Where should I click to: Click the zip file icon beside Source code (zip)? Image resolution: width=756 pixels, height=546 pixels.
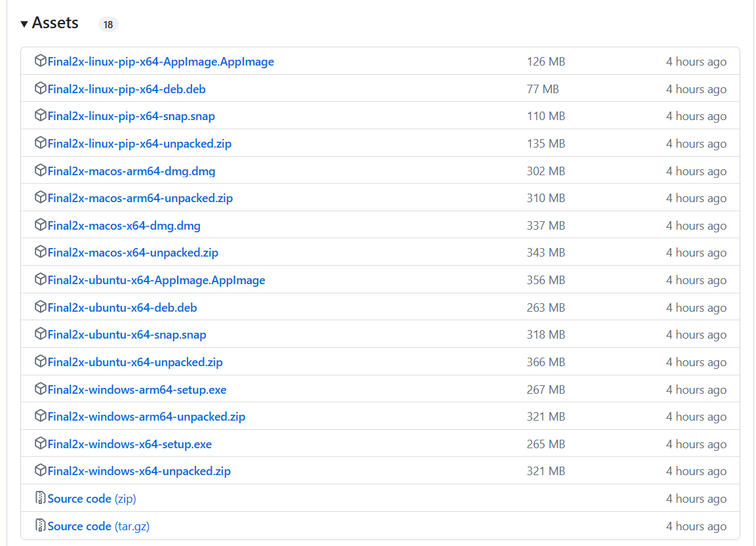pyautogui.click(x=41, y=497)
